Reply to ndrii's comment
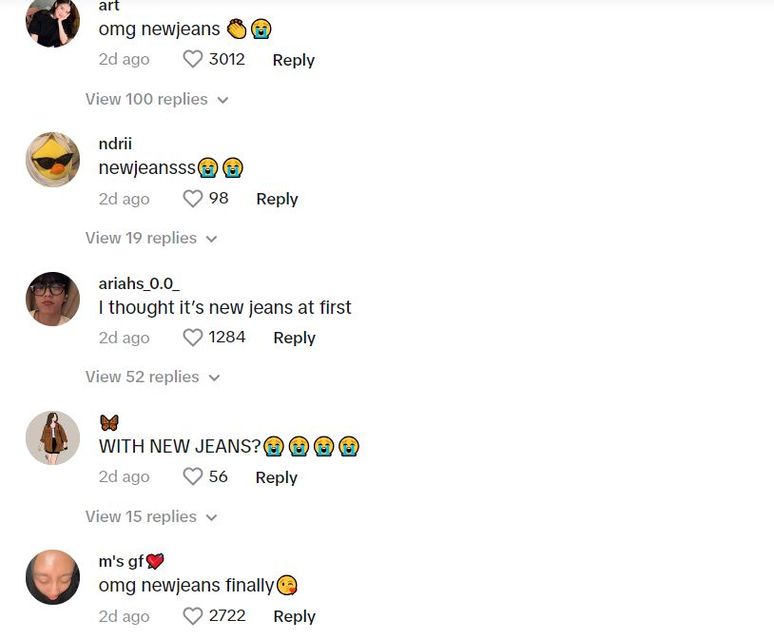The width and height of the screenshot is (774, 640). [x=277, y=199]
